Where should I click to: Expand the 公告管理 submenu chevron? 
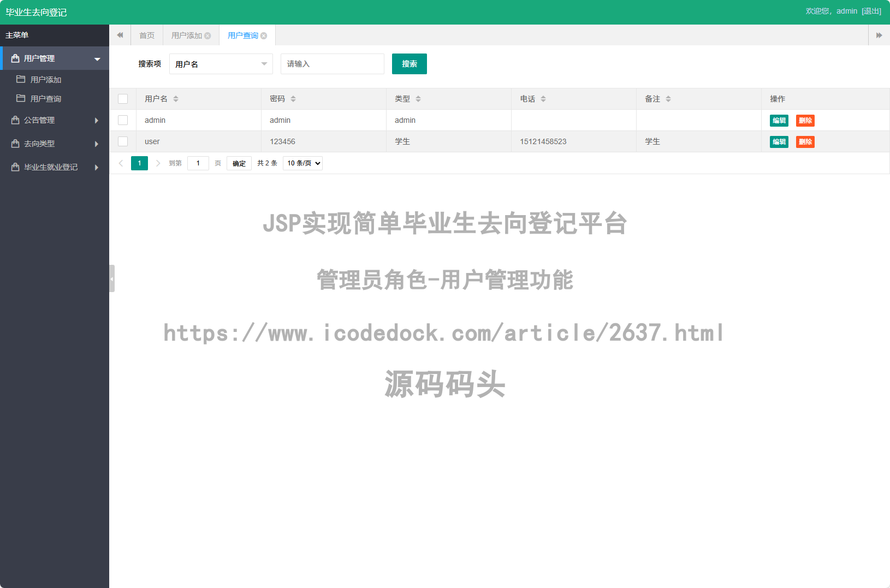pos(97,120)
